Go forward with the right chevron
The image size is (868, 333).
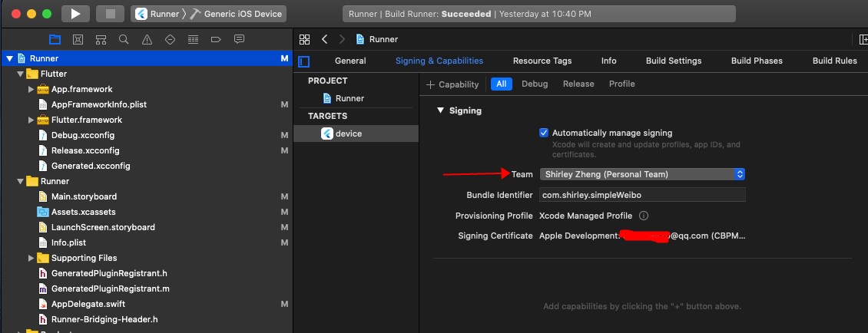pyautogui.click(x=342, y=39)
